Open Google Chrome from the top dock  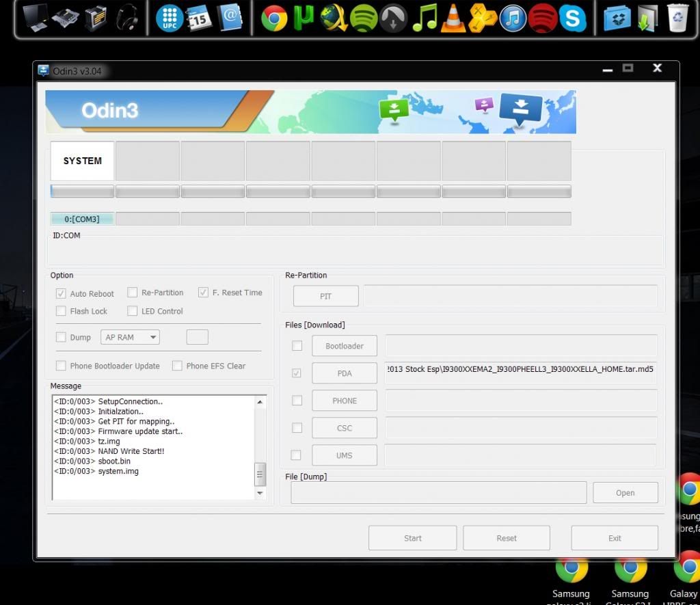[x=274, y=18]
